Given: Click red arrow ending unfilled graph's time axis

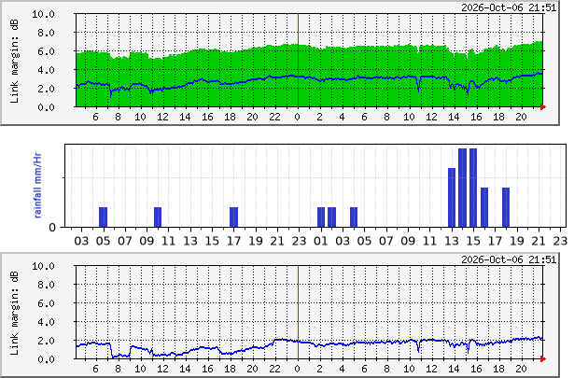Looking at the screenshot, I should [x=543, y=359].
